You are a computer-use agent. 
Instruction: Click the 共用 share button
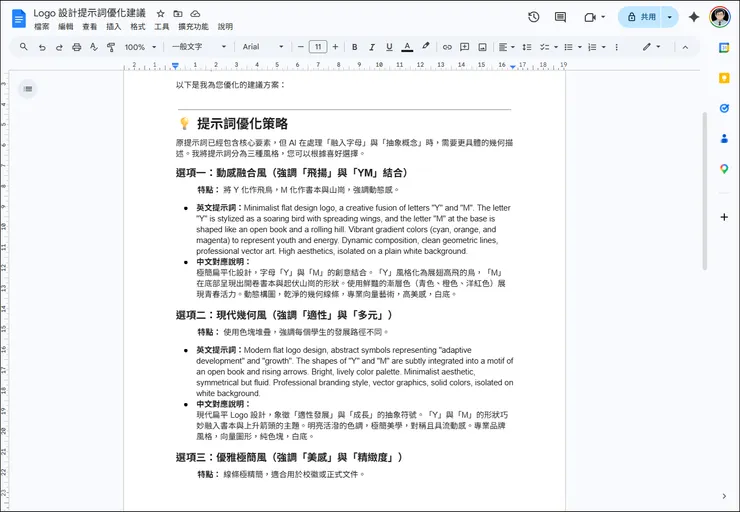(x=640, y=17)
